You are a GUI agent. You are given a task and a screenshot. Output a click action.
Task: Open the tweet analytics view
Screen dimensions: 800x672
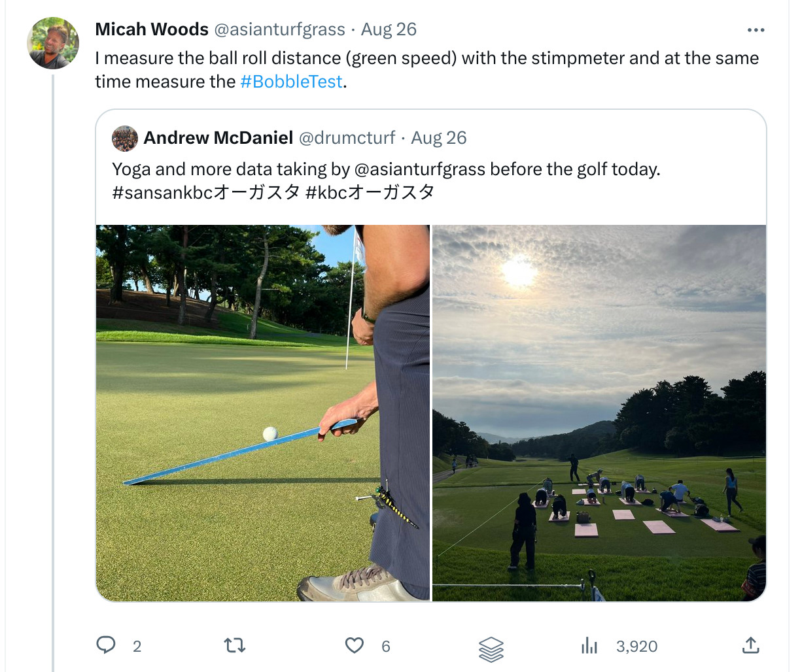(589, 646)
